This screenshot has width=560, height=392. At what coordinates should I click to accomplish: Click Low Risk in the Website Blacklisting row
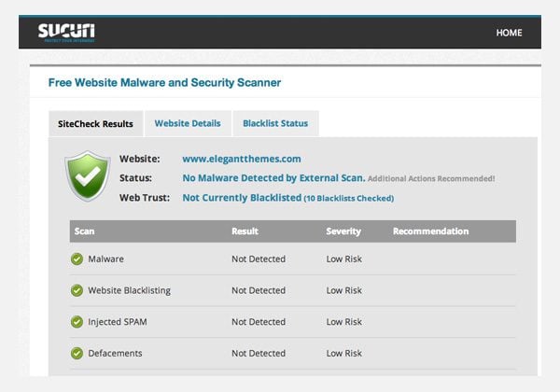pyautogui.click(x=343, y=290)
